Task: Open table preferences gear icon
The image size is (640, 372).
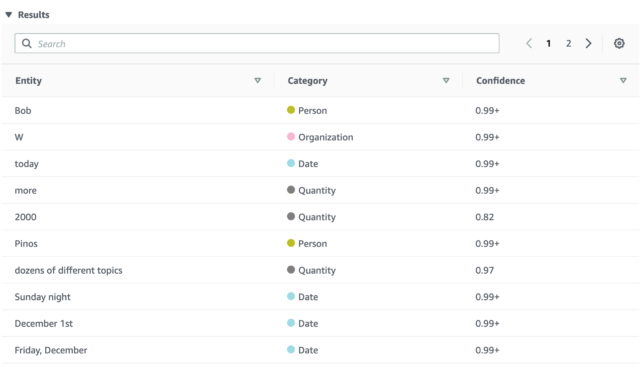Action: [619, 43]
